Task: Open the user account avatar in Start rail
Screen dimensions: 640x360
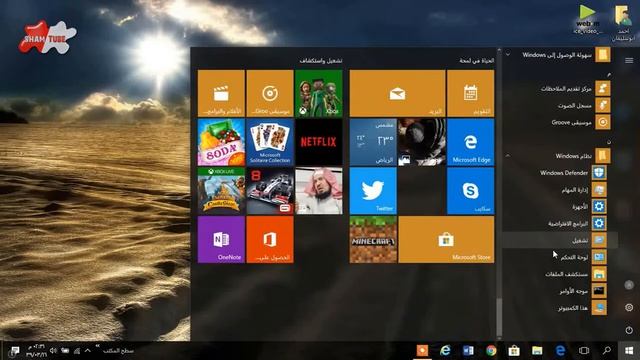Action: click(x=629, y=285)
